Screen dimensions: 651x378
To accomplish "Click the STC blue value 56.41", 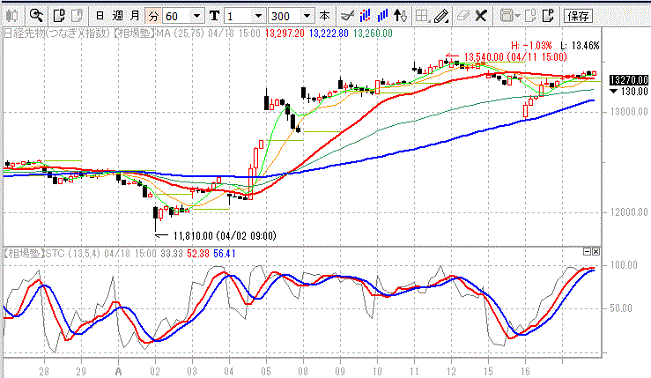I will [x=225, y=253].
